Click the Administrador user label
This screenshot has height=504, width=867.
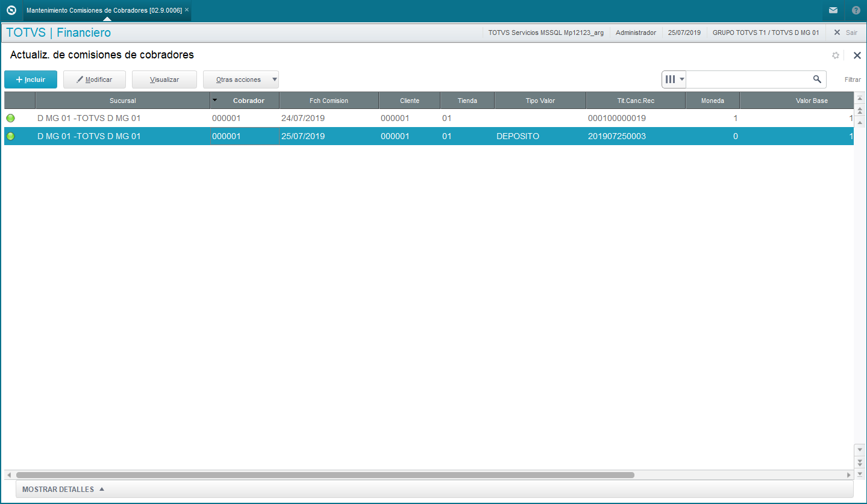pyautogui.click(x=636, y=33)
